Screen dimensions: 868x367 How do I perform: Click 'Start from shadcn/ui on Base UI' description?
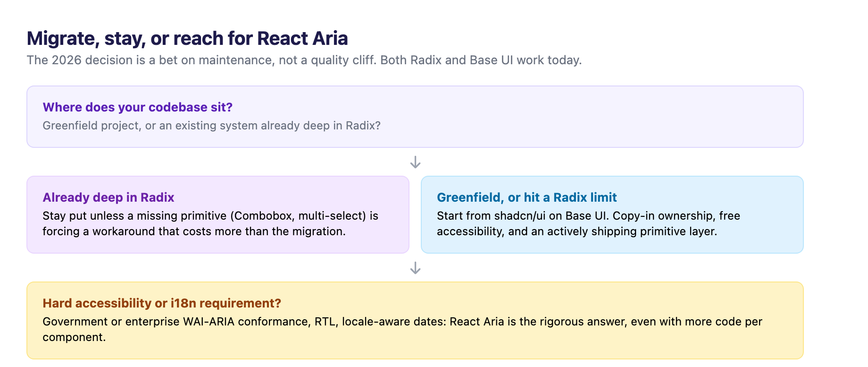[x=588, y=223]
